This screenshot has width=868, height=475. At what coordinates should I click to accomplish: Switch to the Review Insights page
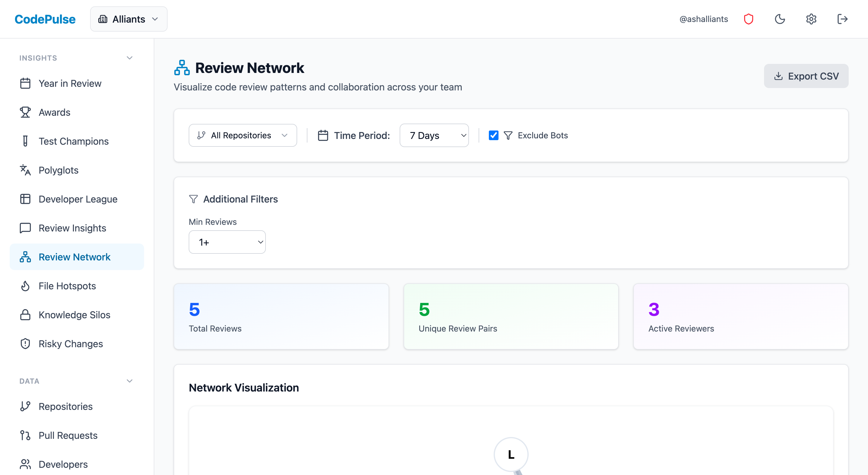point(72,228)
